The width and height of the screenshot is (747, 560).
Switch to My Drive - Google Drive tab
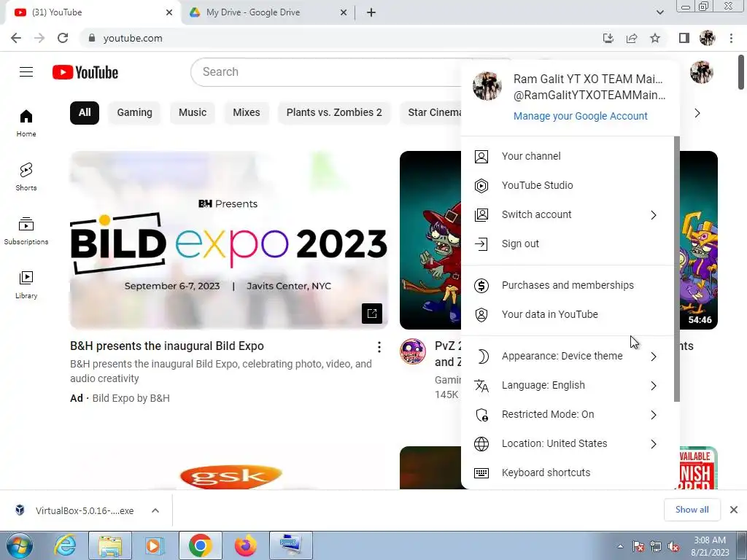coord(267,12)
